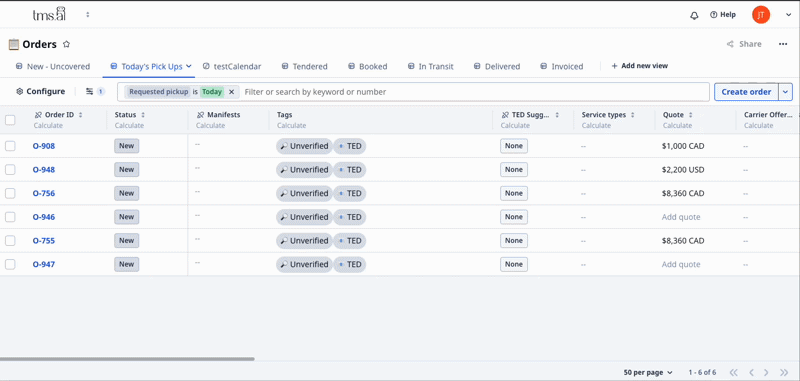The height and width of the screenshot is (381, 800).
Task: Click the TED tag on order O-756
Action: pyautogui.click(x=349, y=193)
